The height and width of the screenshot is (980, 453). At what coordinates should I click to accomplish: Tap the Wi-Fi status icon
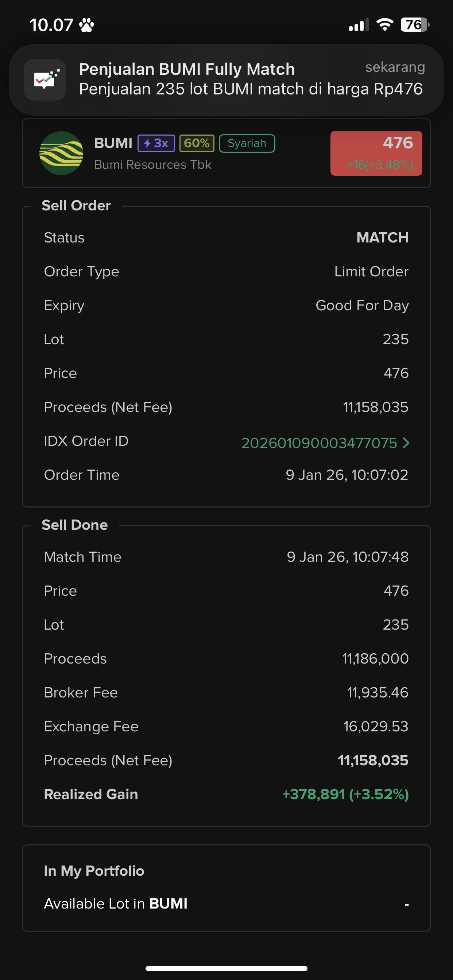pyautogui.click(x=385, y=25)
